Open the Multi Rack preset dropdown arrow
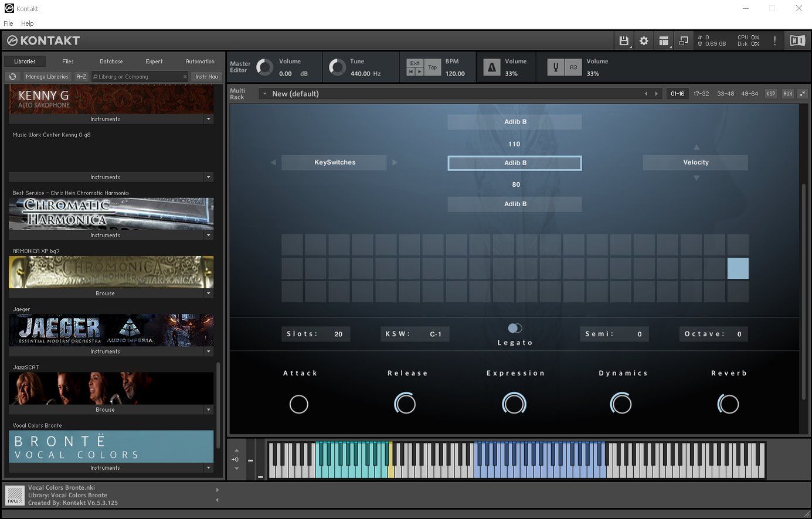 click(264, 94)
